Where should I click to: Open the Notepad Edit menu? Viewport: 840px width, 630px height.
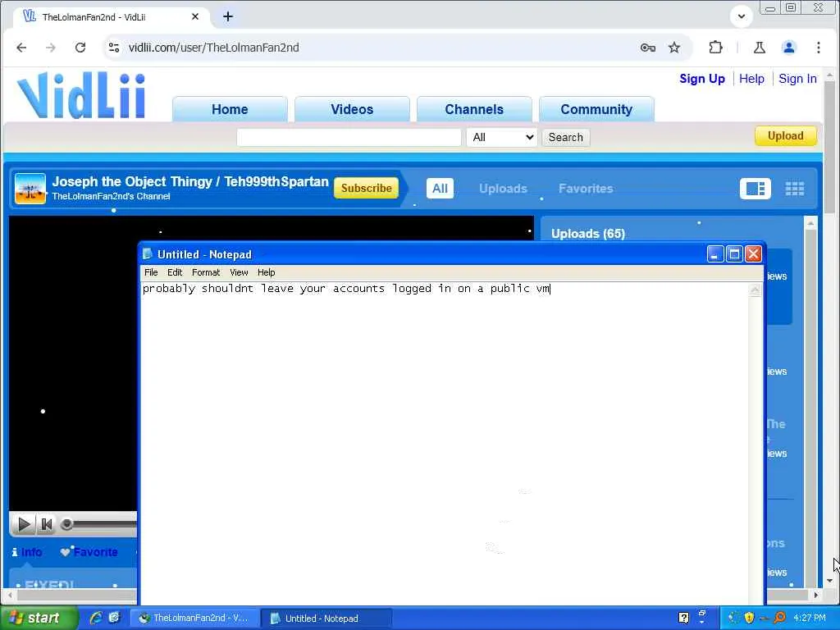coord(175,272)
